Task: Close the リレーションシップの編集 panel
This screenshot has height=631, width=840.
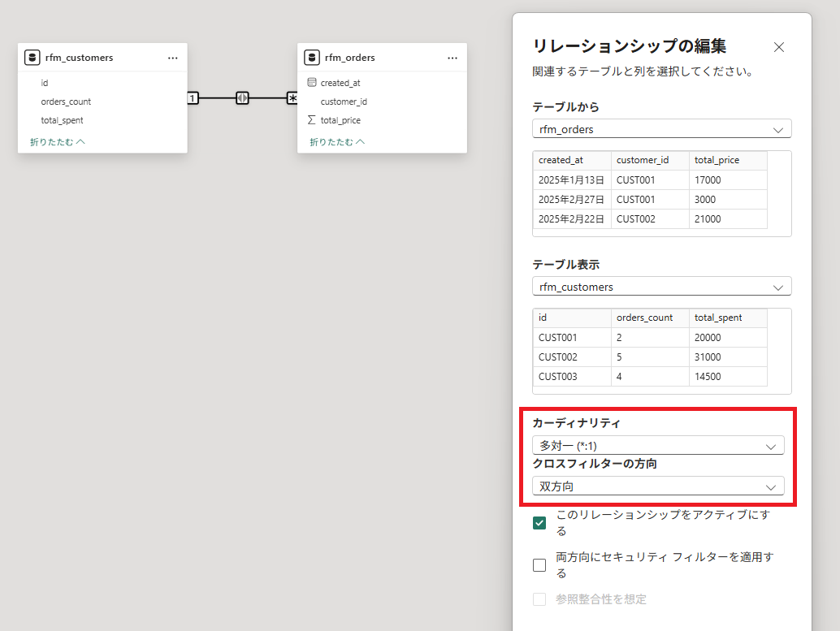Action: [779, 47]
